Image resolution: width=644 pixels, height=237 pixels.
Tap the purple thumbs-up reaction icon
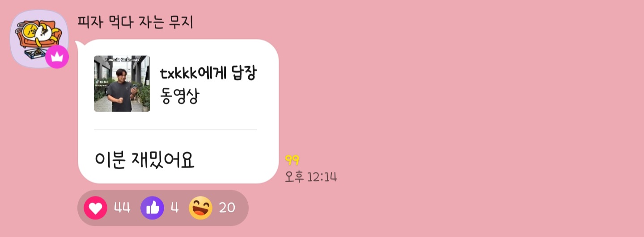pyautogui.click(x=152, y=208)
